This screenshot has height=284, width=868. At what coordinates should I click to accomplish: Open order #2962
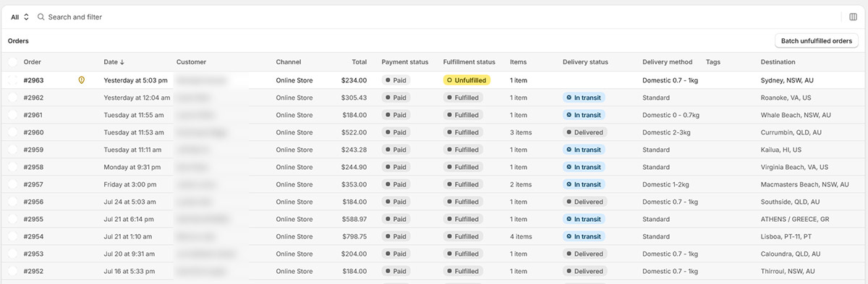pos(33,98)
